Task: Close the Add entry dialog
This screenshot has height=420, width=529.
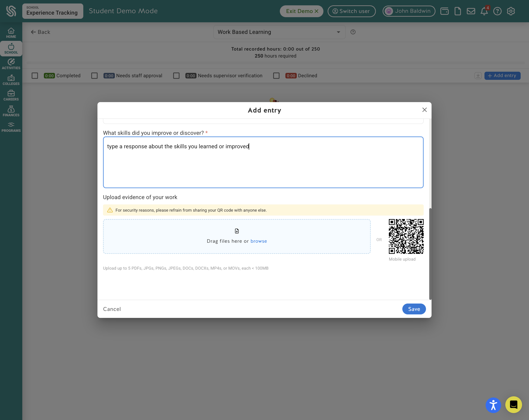Action: [424, 110]
